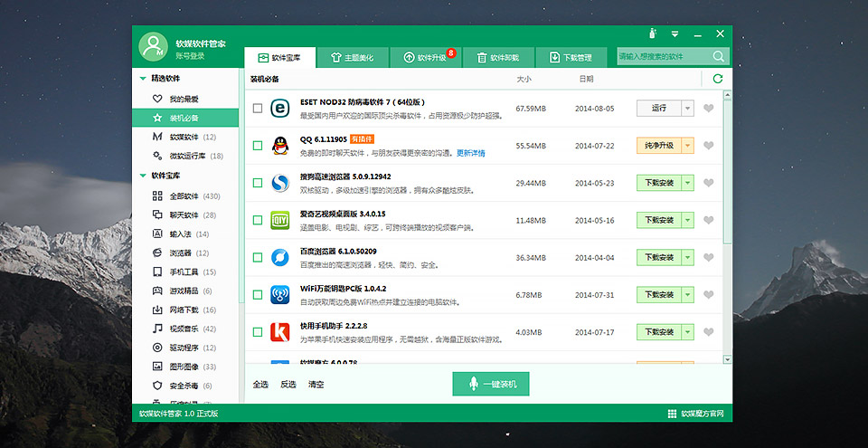Sort list by 大小 column header

[x=524, y=80]
